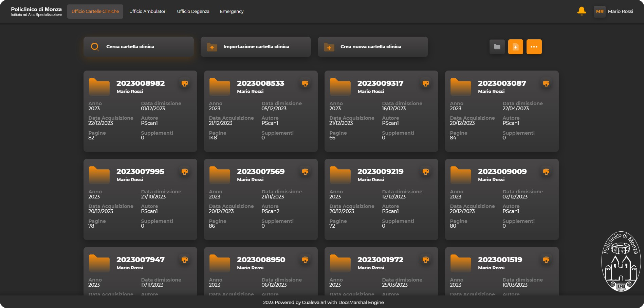Open folder icon of record 2023009009
644x308 pixels.
[x=461, y=175]
